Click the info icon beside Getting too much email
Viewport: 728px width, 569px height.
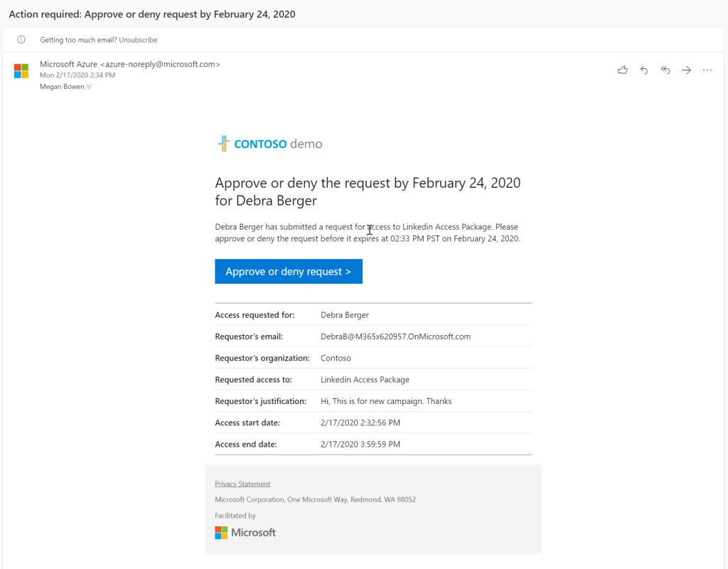21,40
